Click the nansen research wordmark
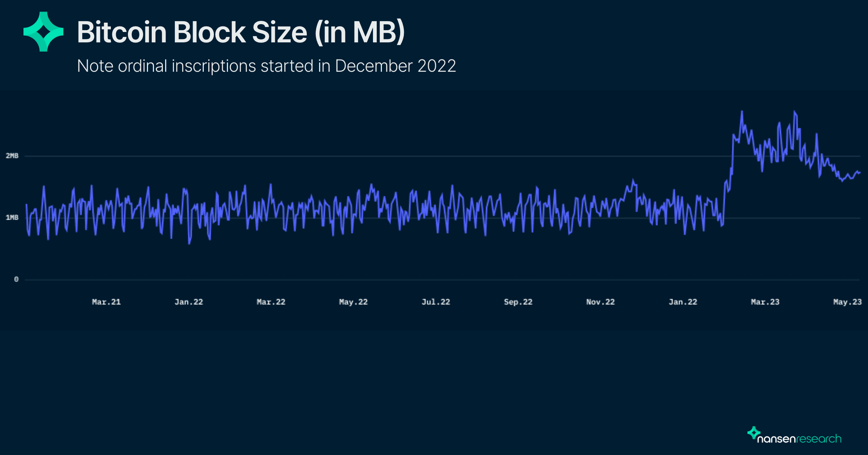 point(799,439)
